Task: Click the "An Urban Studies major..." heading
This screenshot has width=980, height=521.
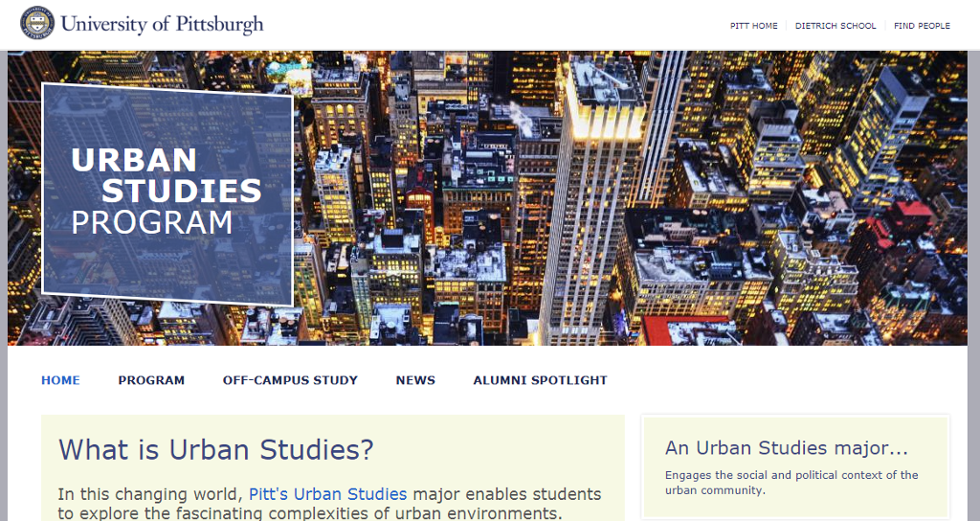Action: [x=786, y=448]
